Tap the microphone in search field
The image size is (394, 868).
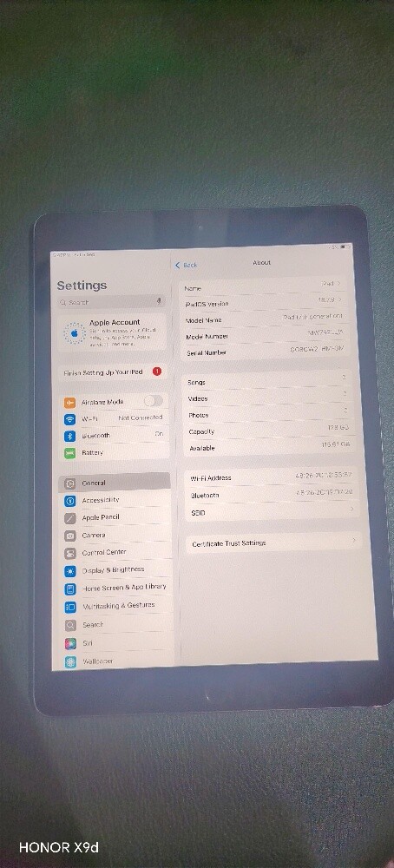point(159,301)
